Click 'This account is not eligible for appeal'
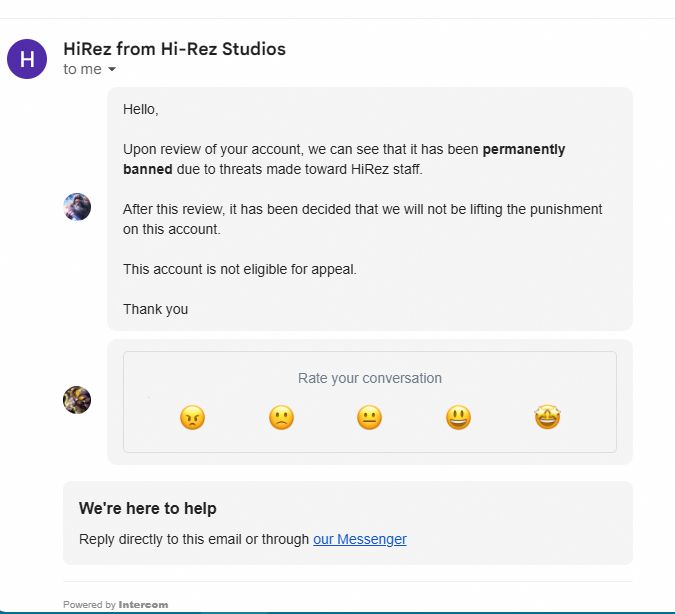 pyautogui.click(x=239, y=269)
